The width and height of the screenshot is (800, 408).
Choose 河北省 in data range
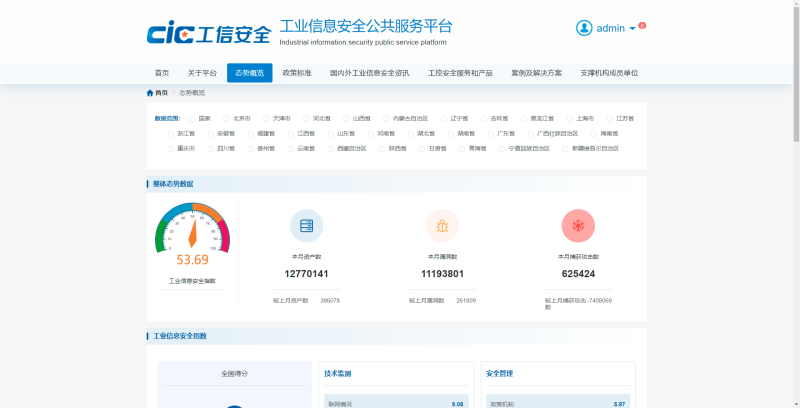pyautogui.click(x=306, y=119)
